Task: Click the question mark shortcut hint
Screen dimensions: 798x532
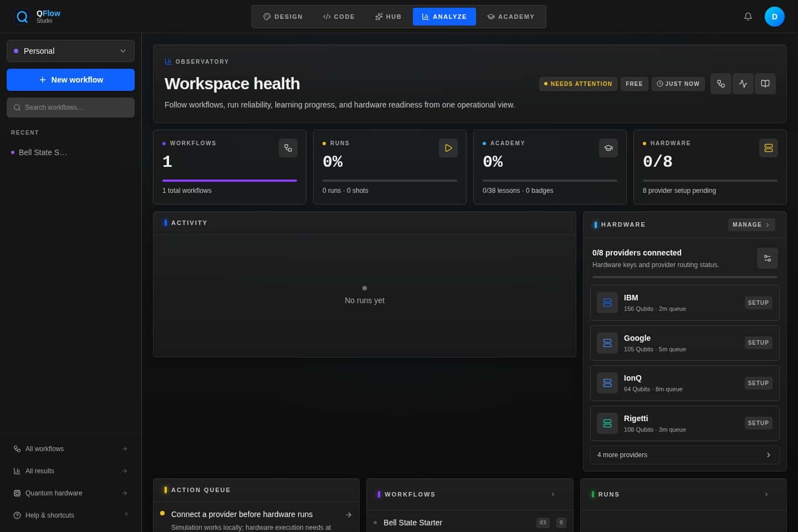Action: pos(126,515)
